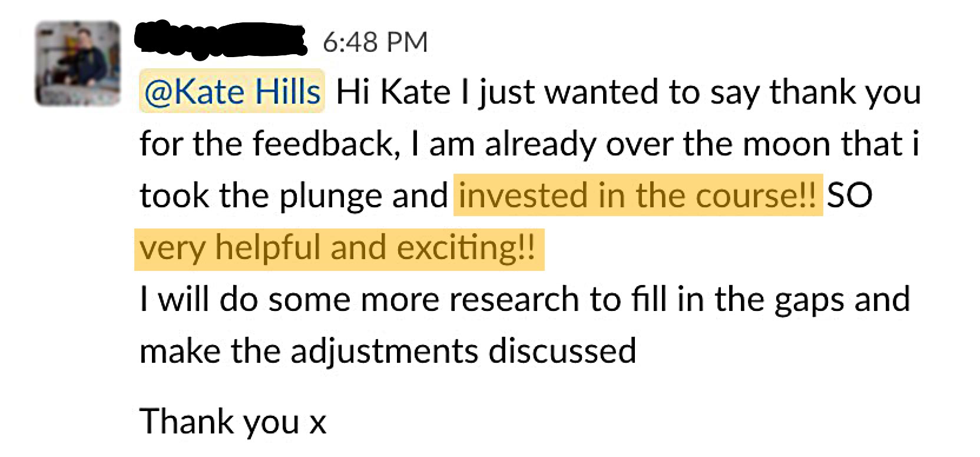The width and height of the screenshot is (980, 457).
Task: Click the @Kate Hills mention
Action: coord(232,92)
